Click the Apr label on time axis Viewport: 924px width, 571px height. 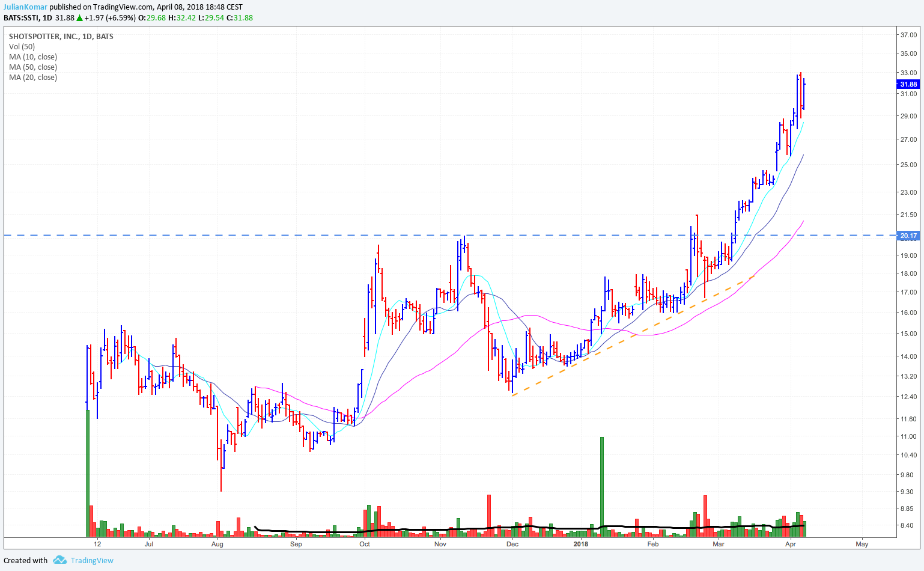click(x=791, y=544)
